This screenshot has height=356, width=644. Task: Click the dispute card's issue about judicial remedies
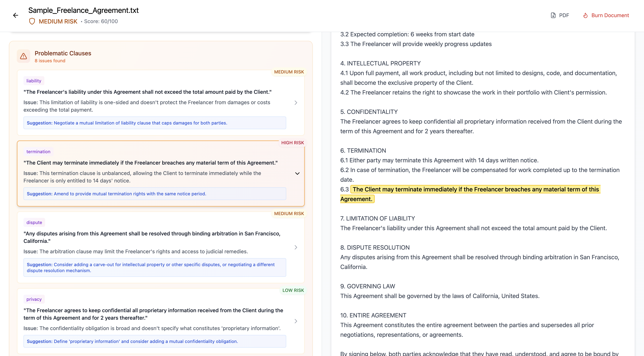point(136,251)
